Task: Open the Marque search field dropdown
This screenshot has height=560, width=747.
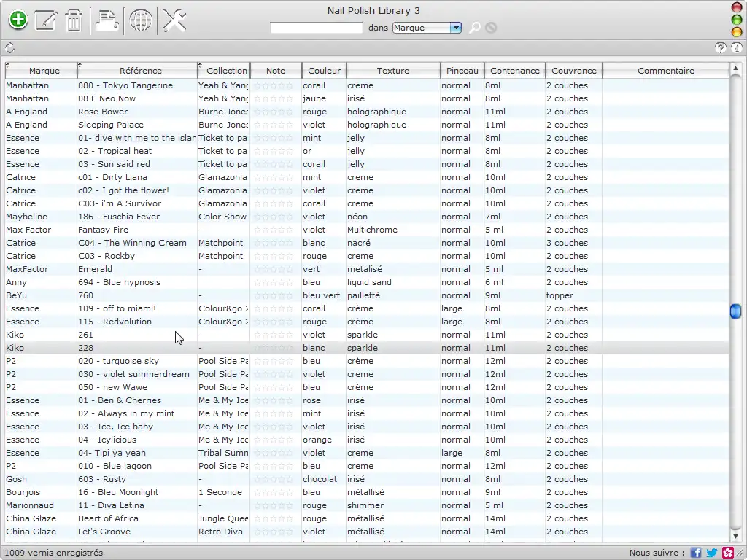Action: click(x=455, y=28)
